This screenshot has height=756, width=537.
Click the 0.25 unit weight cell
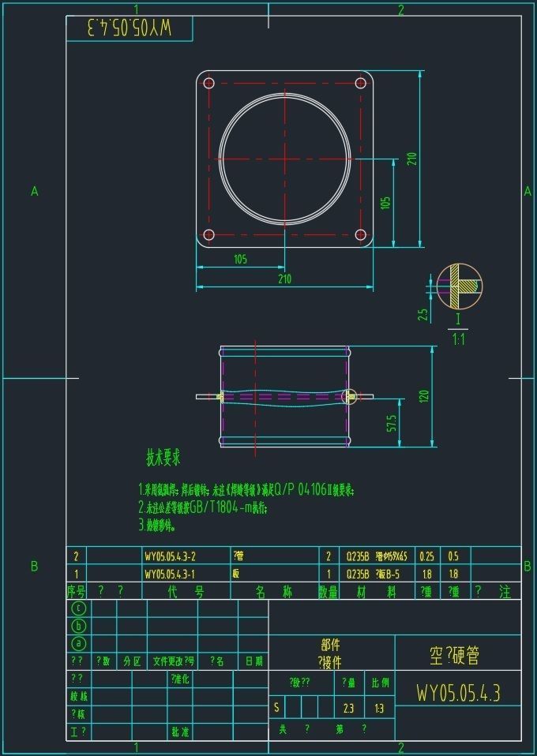(x=426, y=556)
